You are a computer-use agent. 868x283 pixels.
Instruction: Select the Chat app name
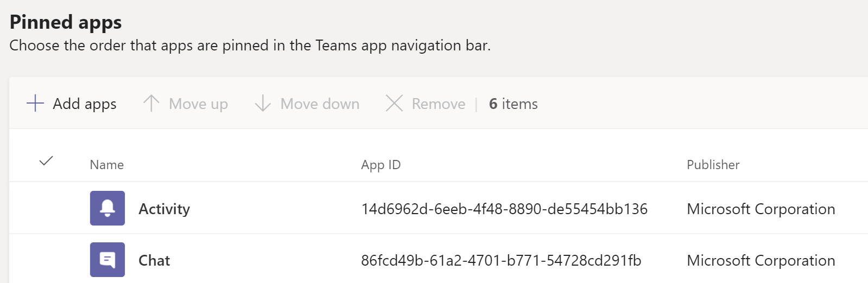[x=154, y=261]
